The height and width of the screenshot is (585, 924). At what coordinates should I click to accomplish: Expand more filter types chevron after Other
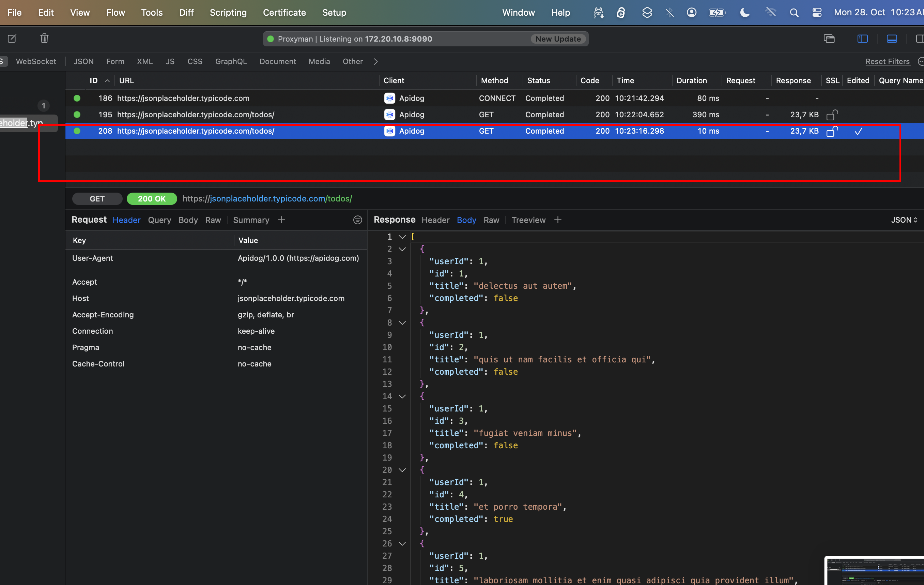(x=376, y=61)
